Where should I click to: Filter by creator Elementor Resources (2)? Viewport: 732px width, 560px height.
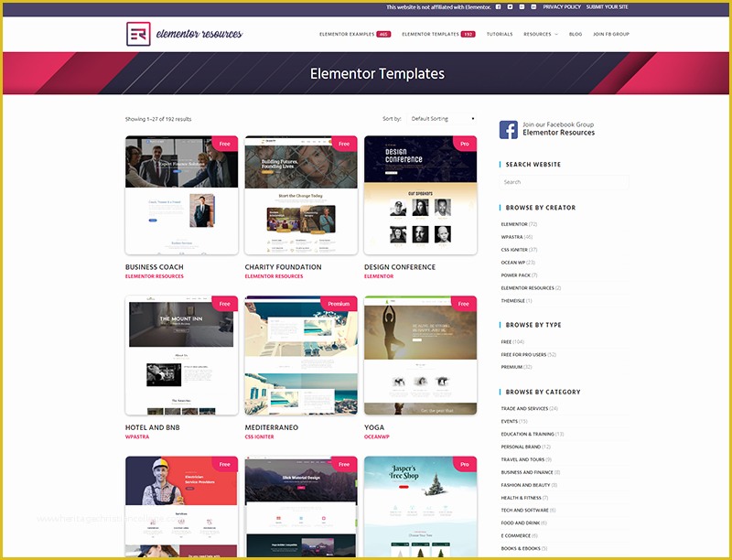pos(531,288)
